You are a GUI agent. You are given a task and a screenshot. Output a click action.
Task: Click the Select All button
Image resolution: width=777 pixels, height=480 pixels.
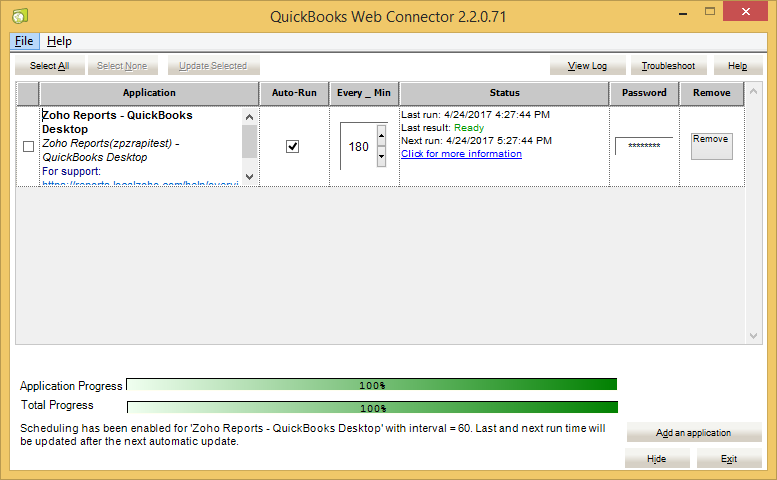pos(50,65)
